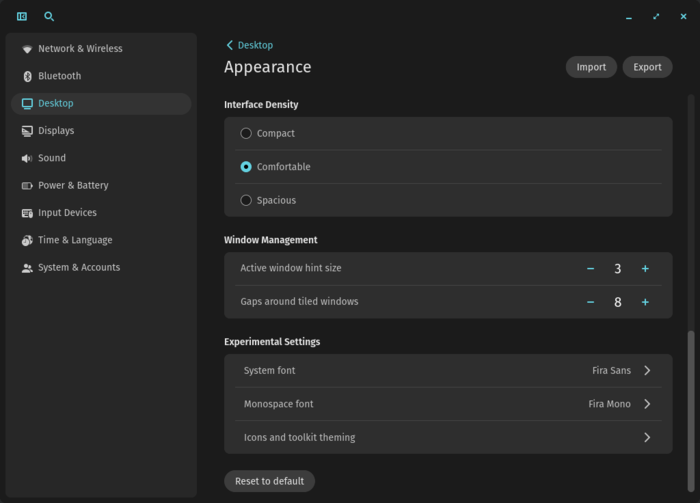Toggle the sidebar navigation panel icon
Image resolution: width=700 pixels, height=503 pixels.
[x=22, y=17]
